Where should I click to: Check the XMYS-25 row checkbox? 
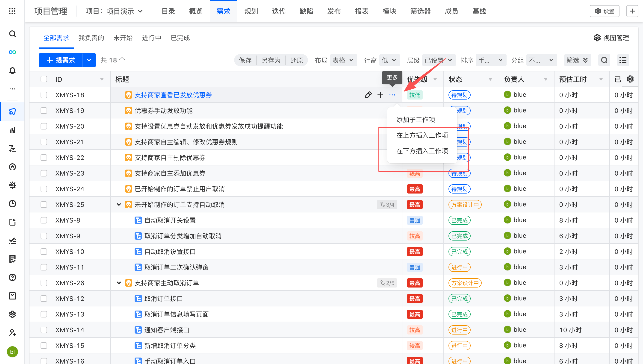44,205
